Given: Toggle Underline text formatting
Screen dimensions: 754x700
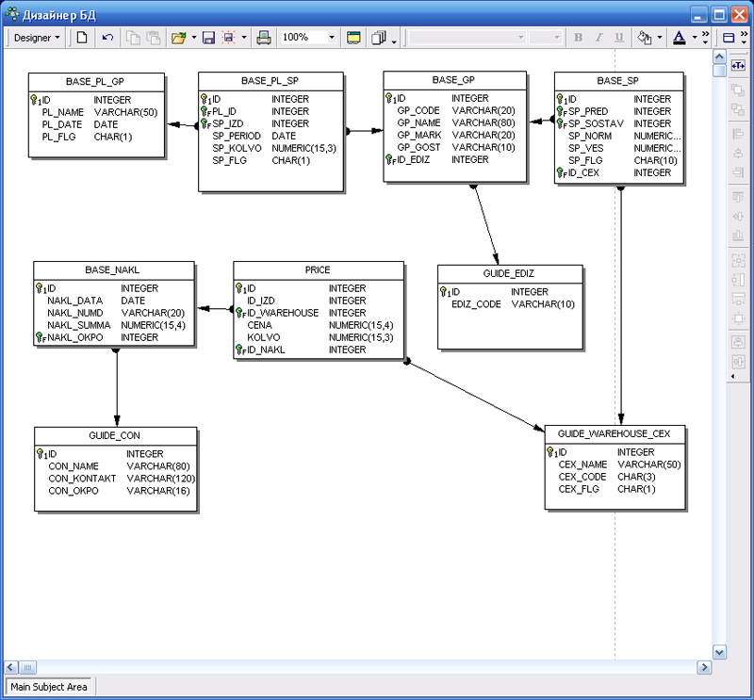Looking at the screenshot, I should (x=619, y=38).
